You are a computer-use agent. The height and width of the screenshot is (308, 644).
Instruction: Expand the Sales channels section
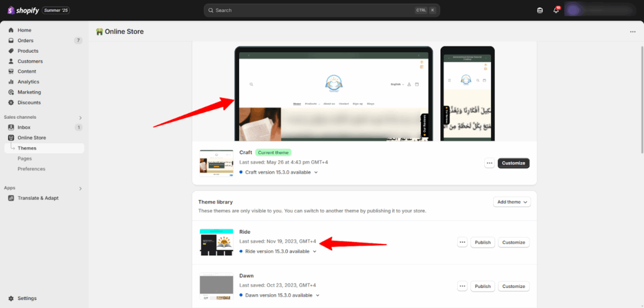[80, 118]
